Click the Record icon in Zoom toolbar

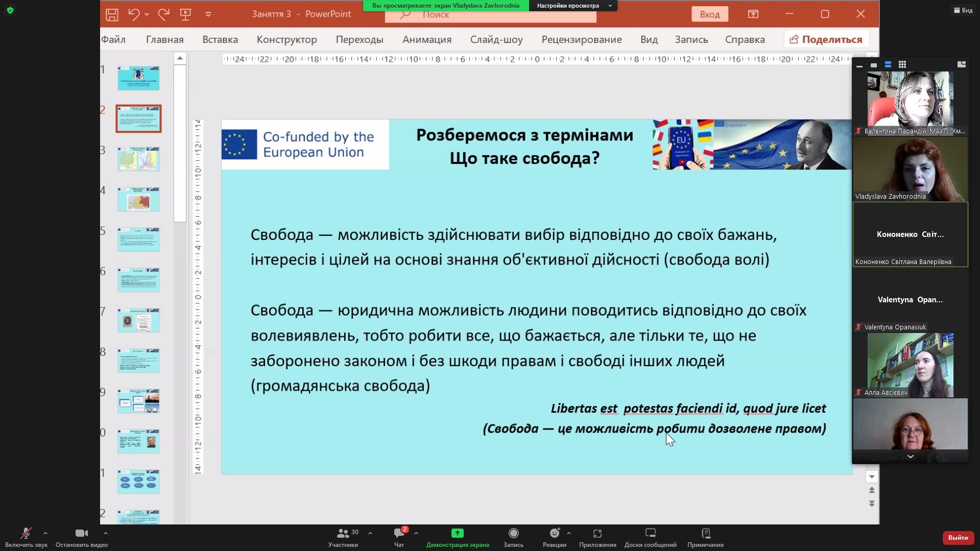513,534
